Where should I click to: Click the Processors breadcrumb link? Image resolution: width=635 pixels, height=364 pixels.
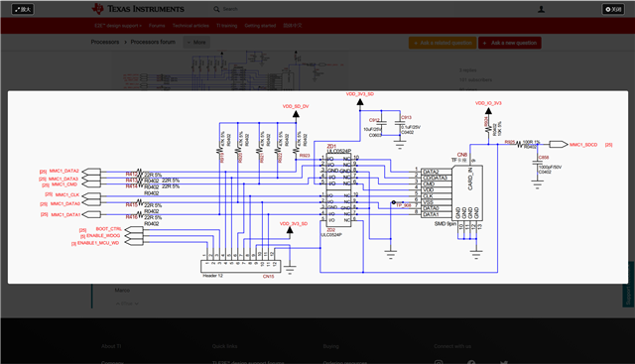coord(105,42)
